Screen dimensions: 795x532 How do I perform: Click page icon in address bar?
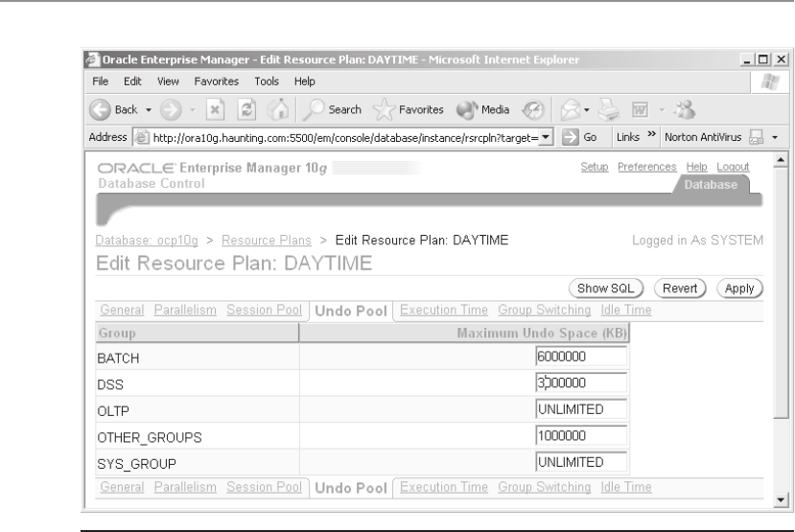pyautogui.click(x=142, y=137)
